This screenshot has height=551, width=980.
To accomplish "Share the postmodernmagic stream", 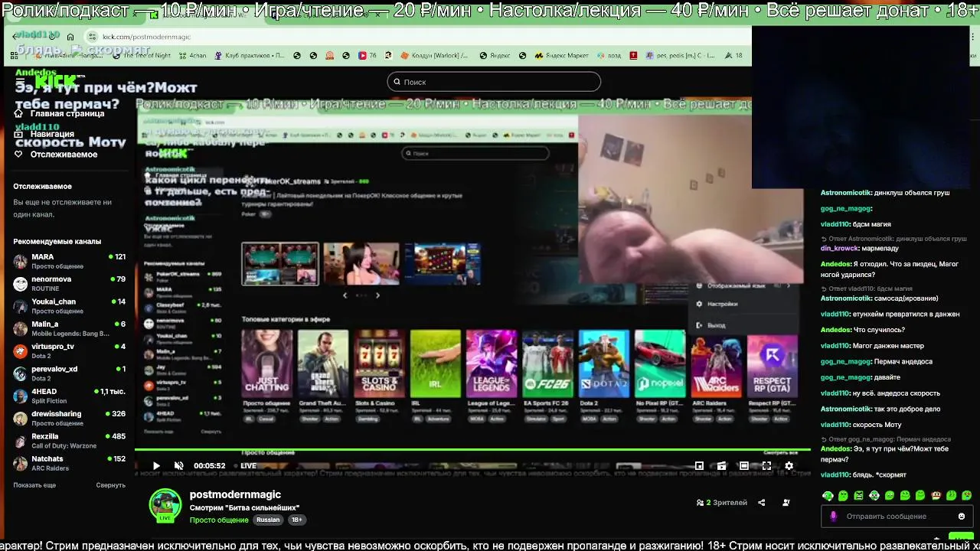I will [761, 503].
